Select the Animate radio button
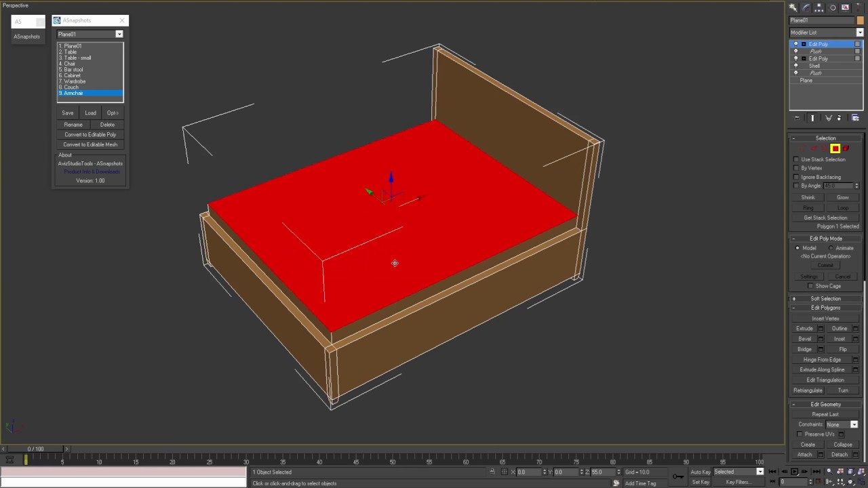The width and height of the screenshot is (868, 488). (831, 248)
